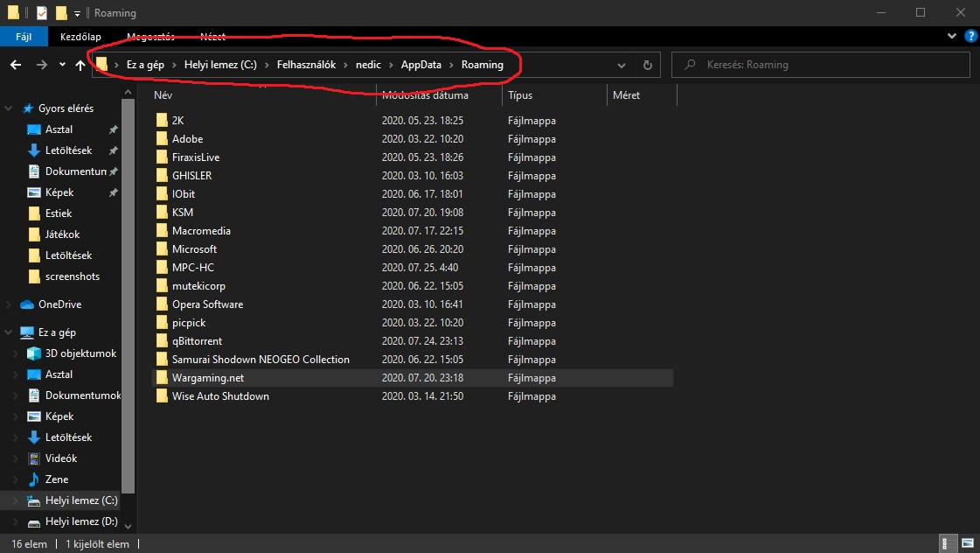Switch to large icons view layout
Screen dimensions: 980x553
(968, 543)
